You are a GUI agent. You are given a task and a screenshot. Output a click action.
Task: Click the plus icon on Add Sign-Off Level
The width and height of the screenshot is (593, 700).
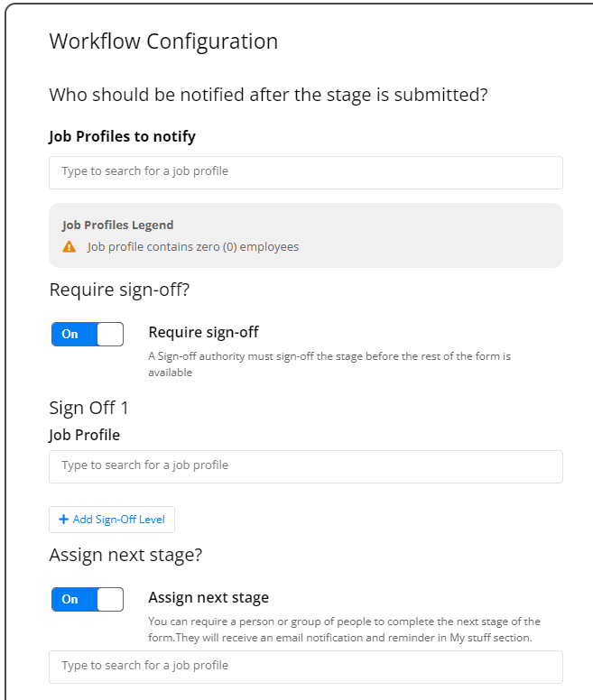pyautogui.click(x=63, y=520)
